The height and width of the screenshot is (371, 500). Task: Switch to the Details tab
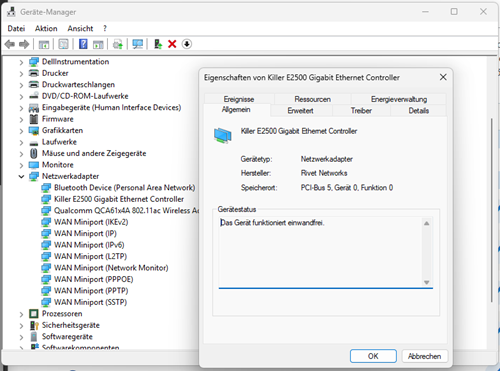coord(419,110)
